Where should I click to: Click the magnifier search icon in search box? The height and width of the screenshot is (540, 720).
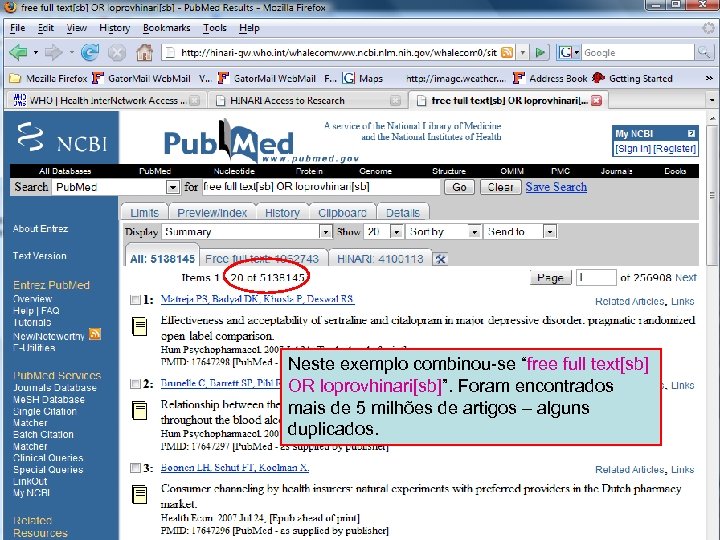click(x=703, y=52)
